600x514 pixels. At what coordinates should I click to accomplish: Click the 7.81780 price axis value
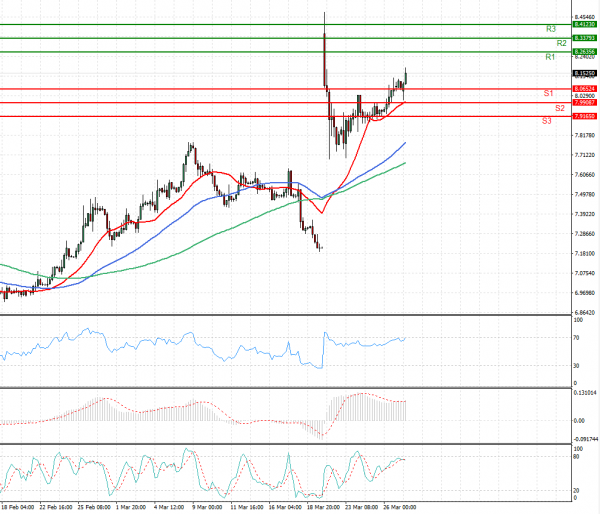click(585, 135)
